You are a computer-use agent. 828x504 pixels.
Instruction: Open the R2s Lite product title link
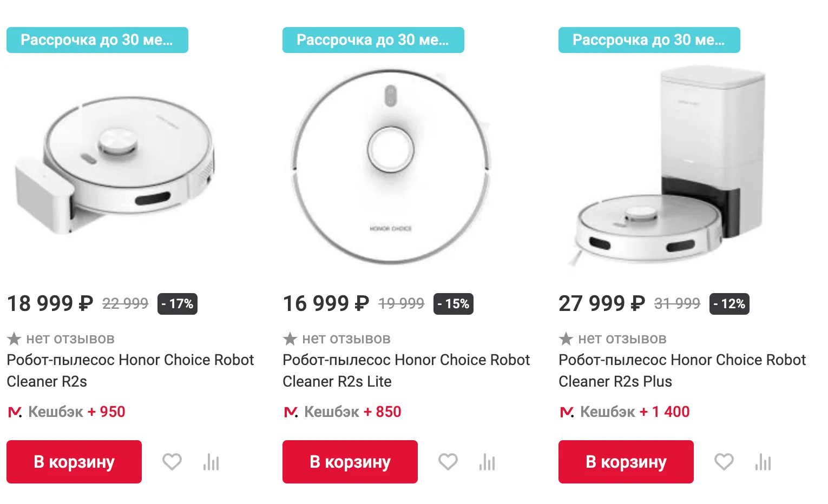coord(406,370)
